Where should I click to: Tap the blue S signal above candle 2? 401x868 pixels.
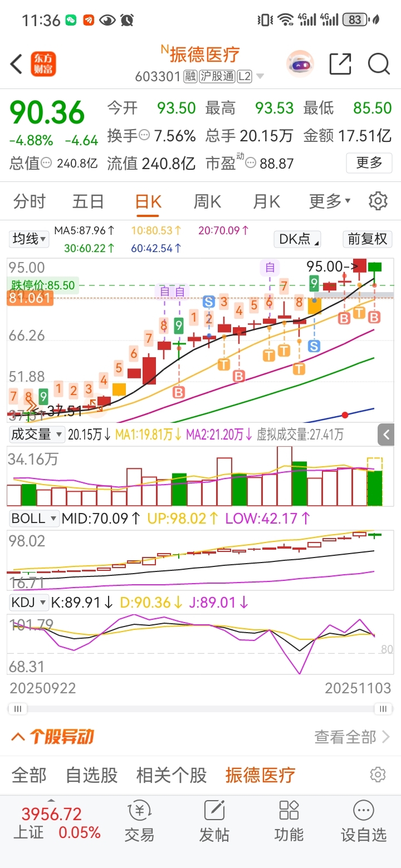(209, 302)
